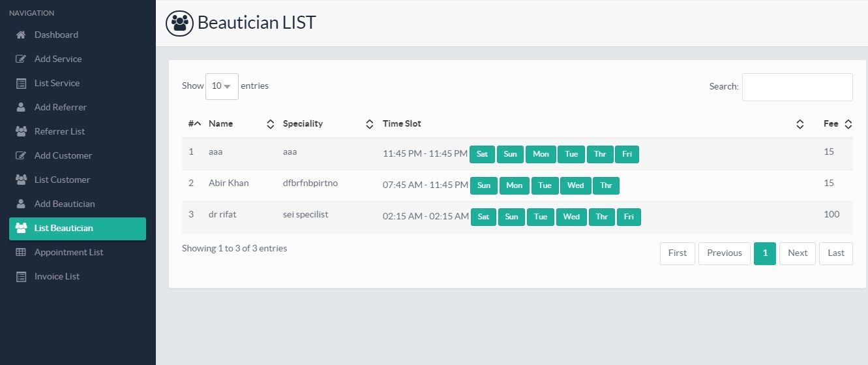This screenshot has height=365, width=868.
Task: Click 'Showing 1 to 3 of 3 entries'
Action: pyautogui.click(x=234, y=248)
